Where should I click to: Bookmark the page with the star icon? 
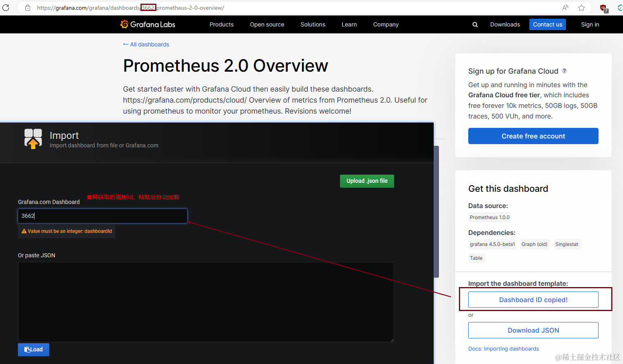coord(581,8)
